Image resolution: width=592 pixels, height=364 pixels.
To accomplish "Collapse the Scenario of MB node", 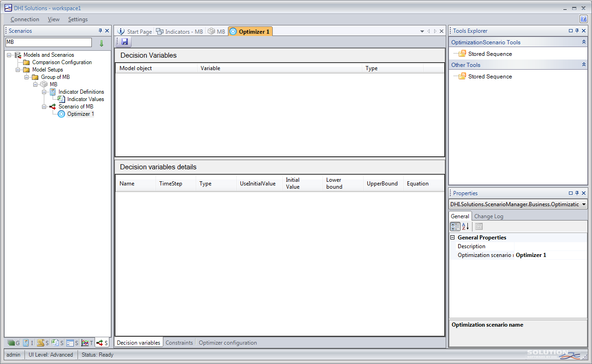I will [x=44, y=107].
